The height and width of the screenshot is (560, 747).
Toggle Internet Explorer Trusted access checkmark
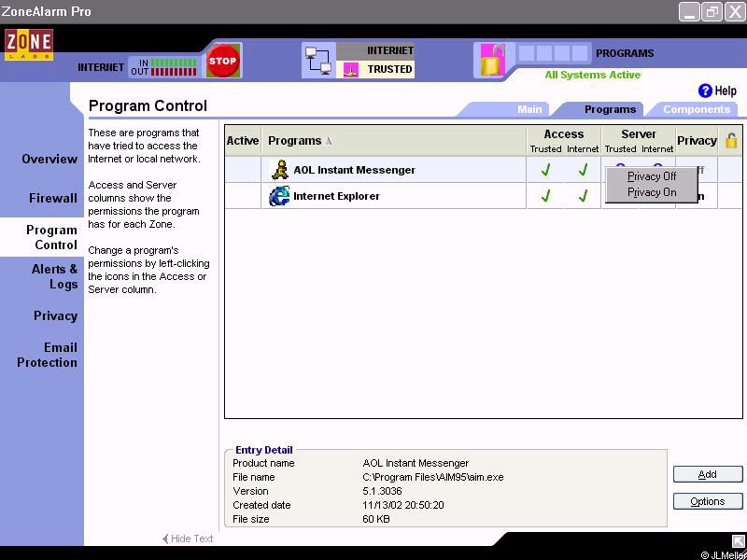coord(545,195)
